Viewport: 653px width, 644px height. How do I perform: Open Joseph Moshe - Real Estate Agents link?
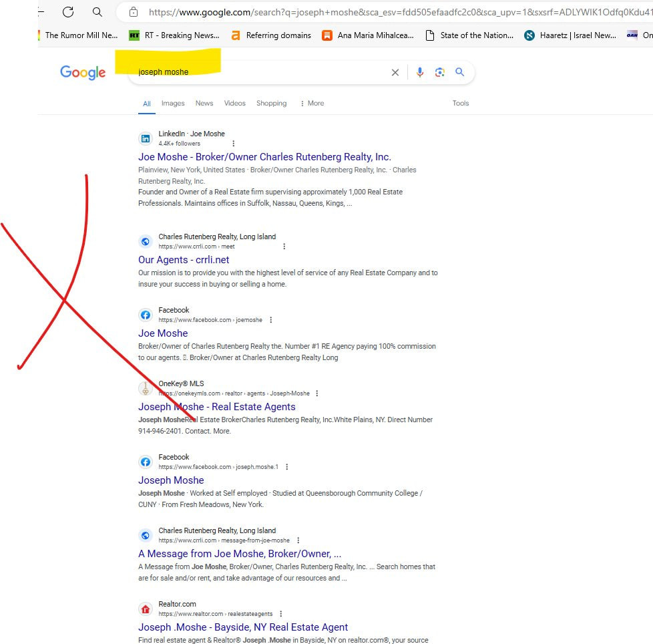pos(216,407)
